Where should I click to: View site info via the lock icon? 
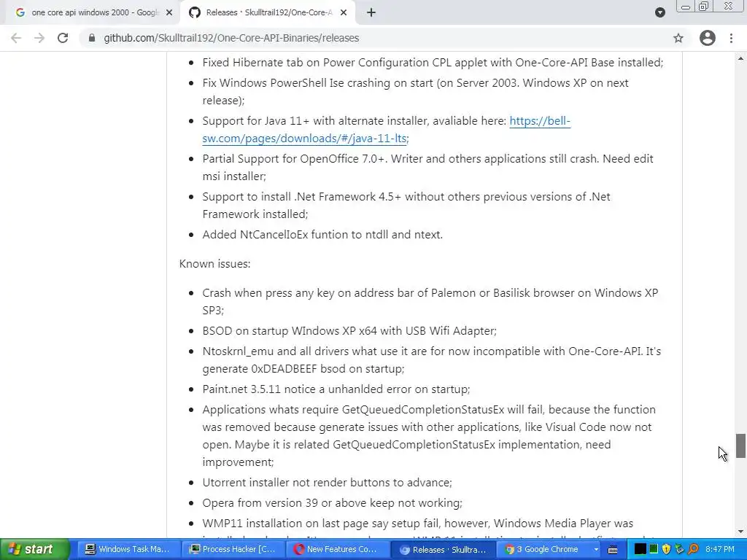tap(92, 38)
